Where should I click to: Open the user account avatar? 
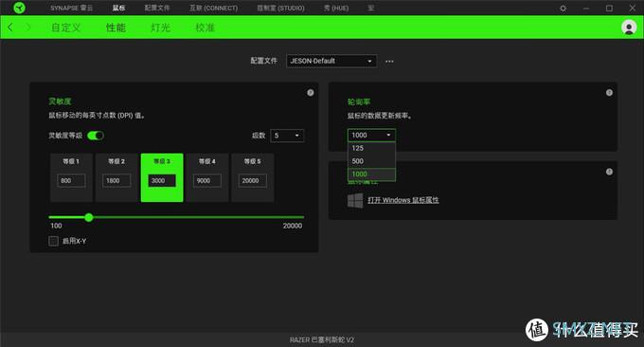pos(629,27)
